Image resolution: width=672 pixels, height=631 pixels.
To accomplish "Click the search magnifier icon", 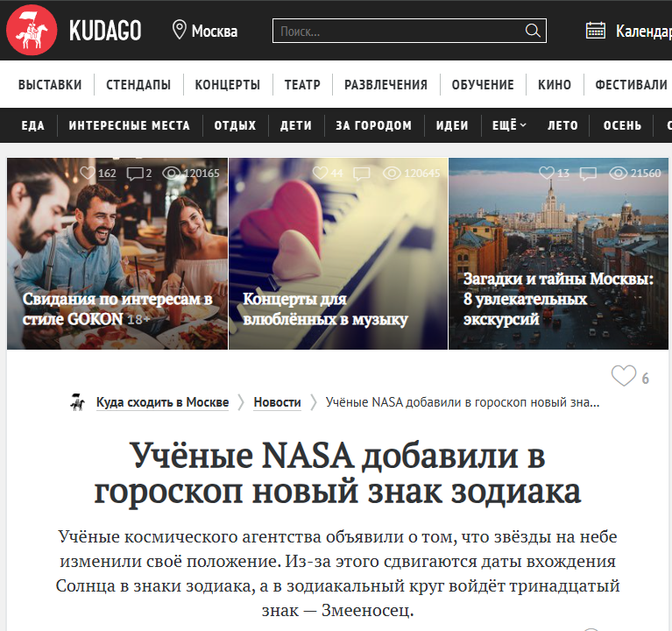I will [x=533, y=31].
